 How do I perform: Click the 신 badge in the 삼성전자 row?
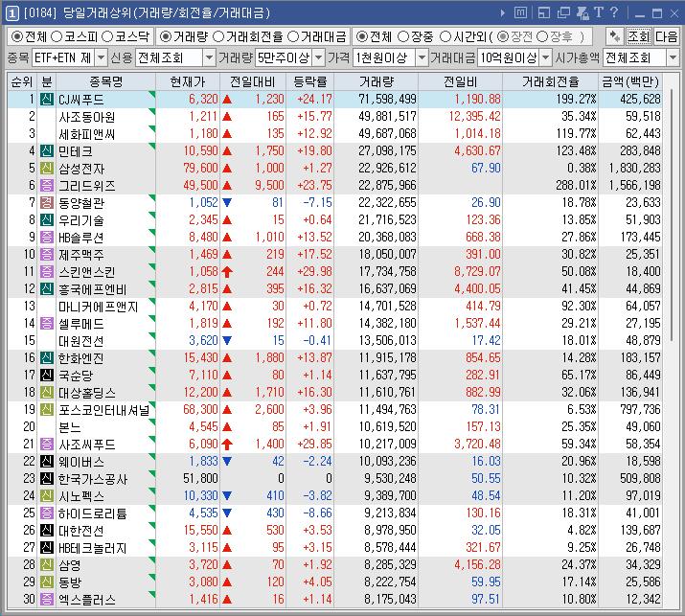[x=47, y=169]
